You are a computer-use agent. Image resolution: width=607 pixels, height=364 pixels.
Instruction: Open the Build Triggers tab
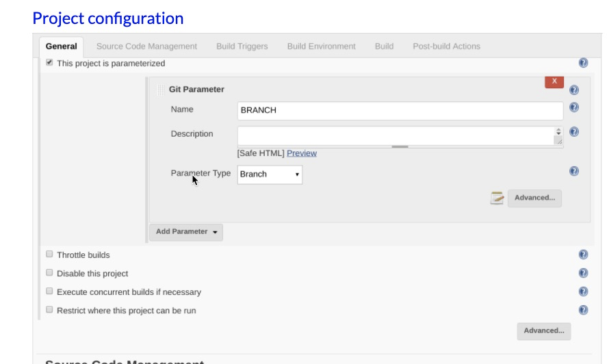(242, 47)
